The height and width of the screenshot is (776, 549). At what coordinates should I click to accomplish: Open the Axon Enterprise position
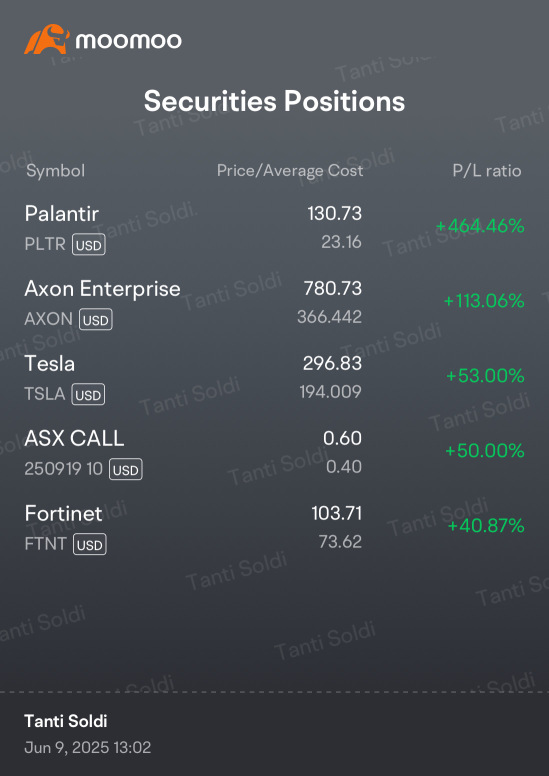[274, 302]
